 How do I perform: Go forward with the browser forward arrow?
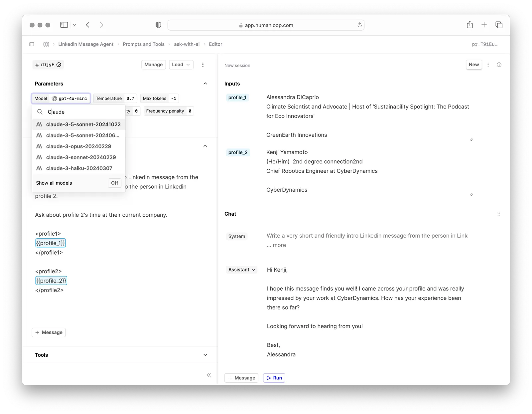point(101,25)
